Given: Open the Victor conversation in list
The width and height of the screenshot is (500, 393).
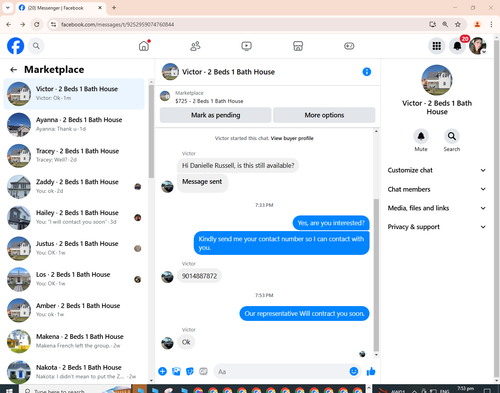Looking at the screenshot, I should click(74, 94).
